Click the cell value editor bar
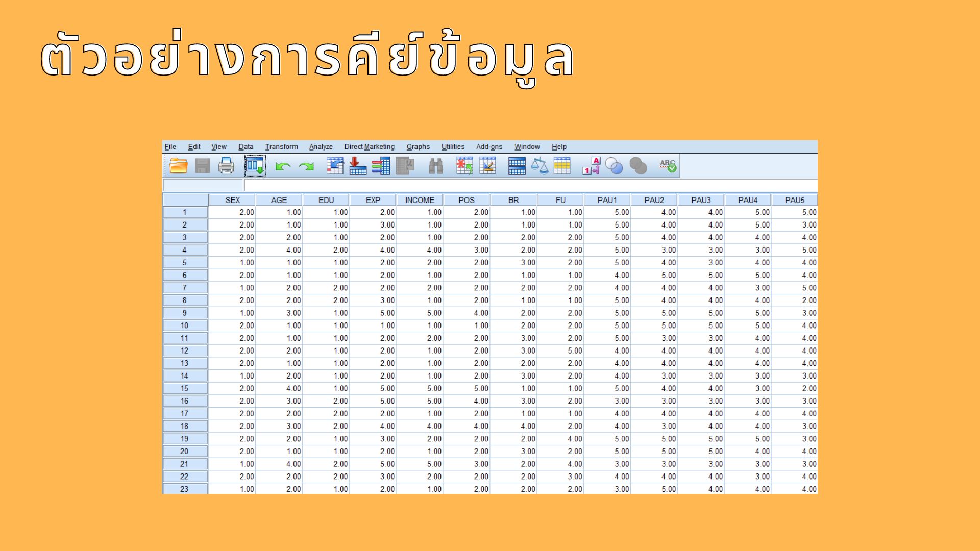The height and width of the screenshot is (551, 980). 531,185
